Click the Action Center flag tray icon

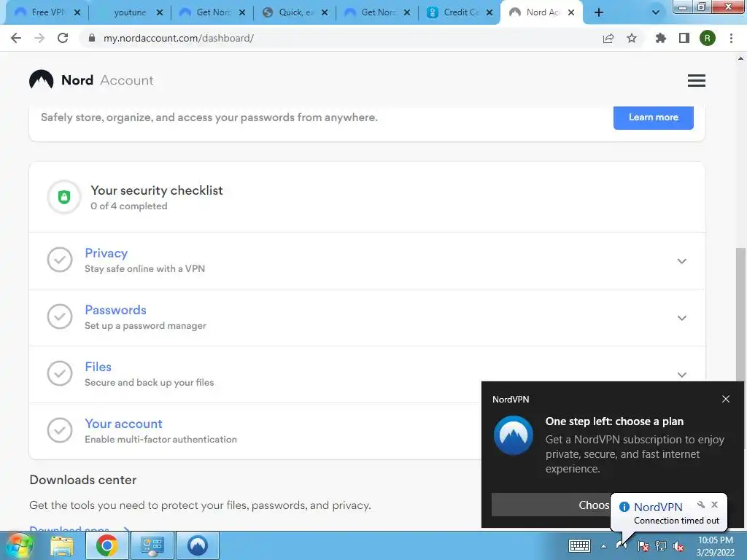643,546
